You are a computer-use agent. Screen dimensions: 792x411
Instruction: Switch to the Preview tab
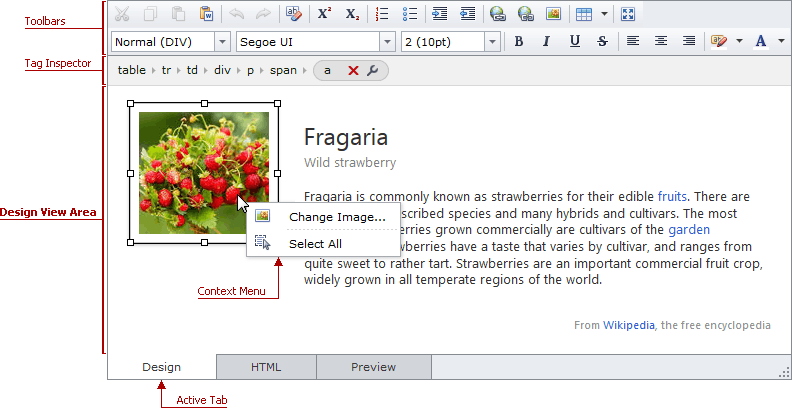(x=374, y=367)
